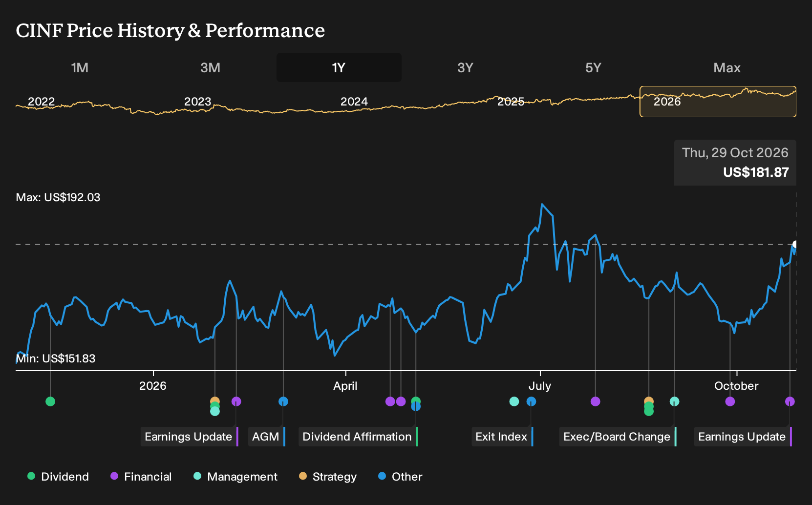Click the Max: US$192.03 label
Viewport: 812px width, 505px height.
tap(58, 197)
